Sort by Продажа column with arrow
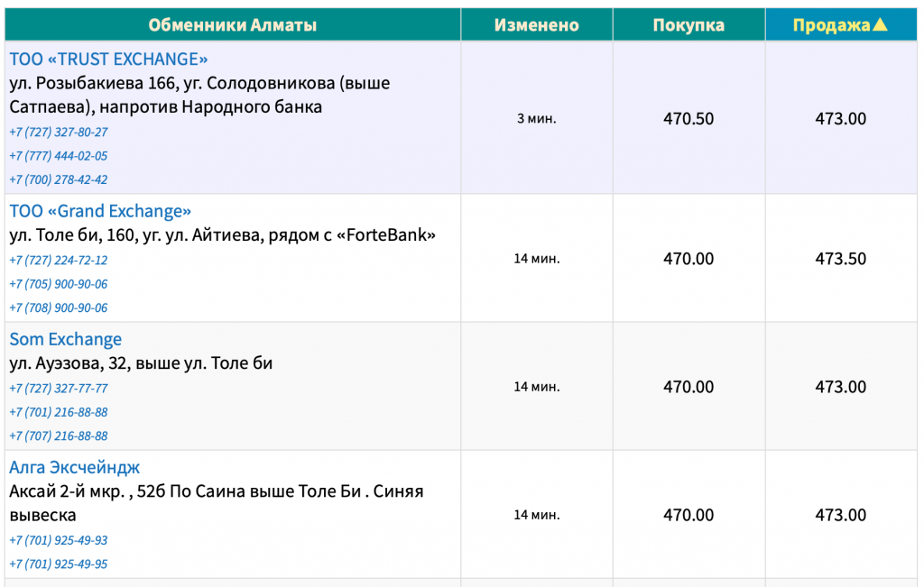 pos(840,24)
